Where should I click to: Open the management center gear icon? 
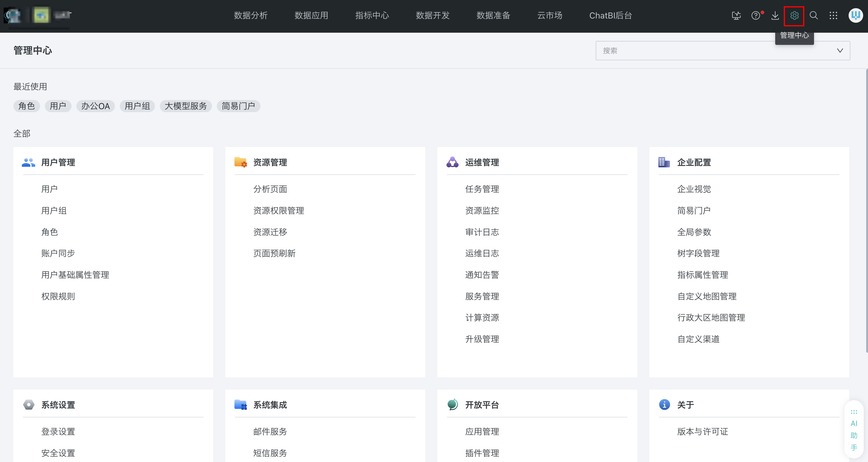click(x=794, y=15)
